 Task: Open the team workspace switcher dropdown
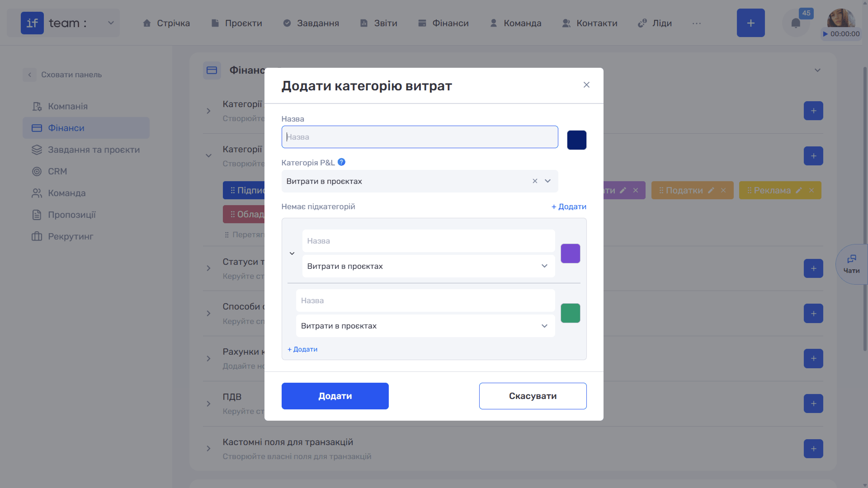click(x=111, y=23)
